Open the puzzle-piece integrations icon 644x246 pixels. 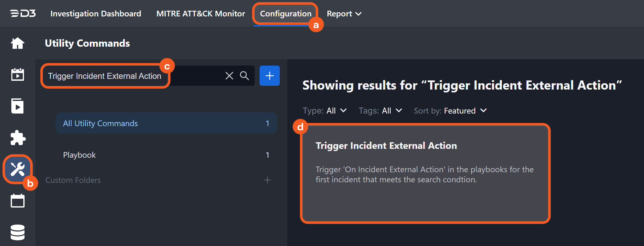18,138
